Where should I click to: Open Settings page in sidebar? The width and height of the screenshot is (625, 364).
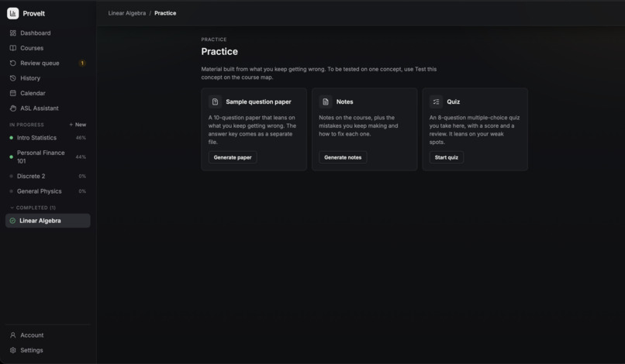coord(48,351)
